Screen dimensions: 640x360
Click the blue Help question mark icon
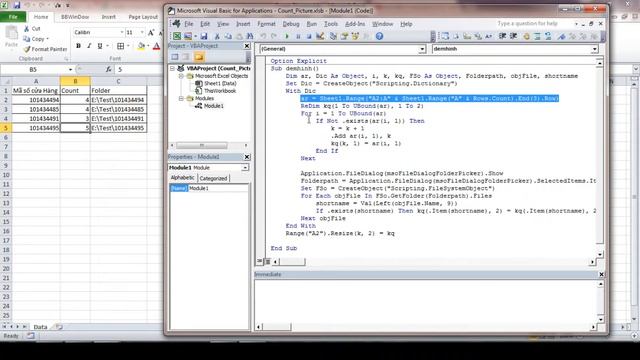(x=379, y=36)
